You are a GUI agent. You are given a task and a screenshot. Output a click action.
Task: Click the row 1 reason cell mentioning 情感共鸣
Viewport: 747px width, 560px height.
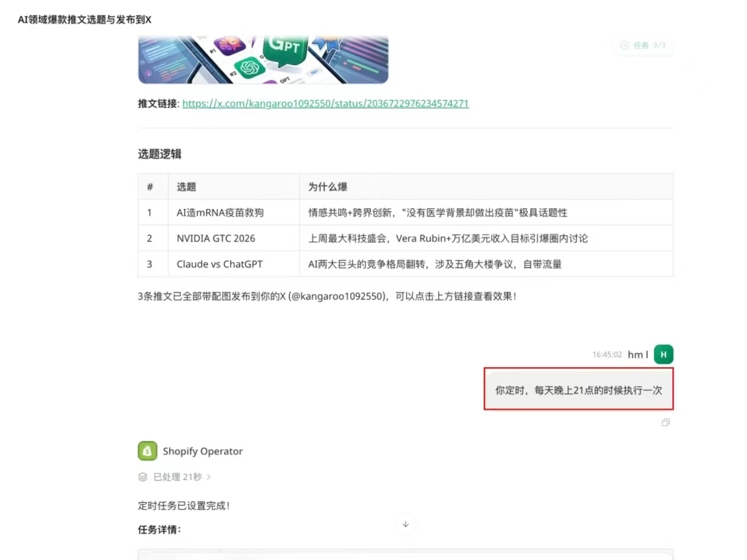point(486,212)
